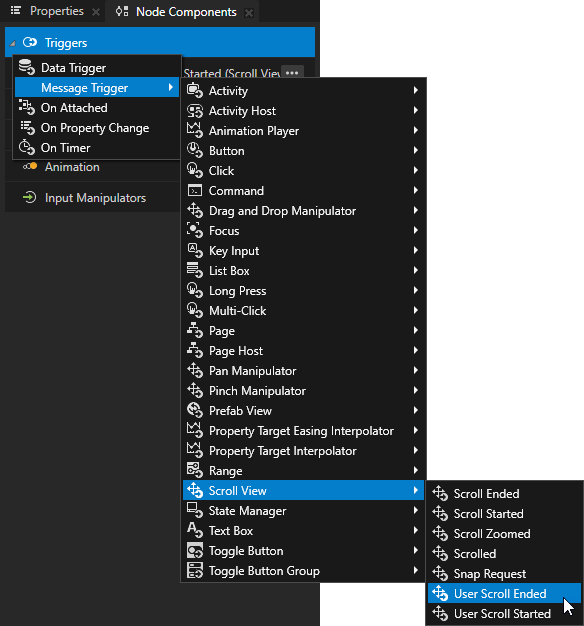Expand the Pan Manipulator submenu arrow
584x626 pixels.
point(416,370)
